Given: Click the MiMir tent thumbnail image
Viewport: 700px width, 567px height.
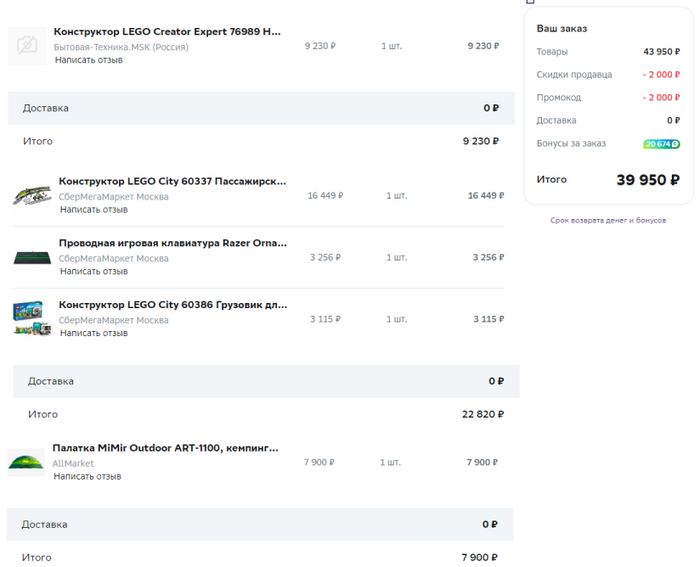Looking at the screenshot, I should pos(26,462).
